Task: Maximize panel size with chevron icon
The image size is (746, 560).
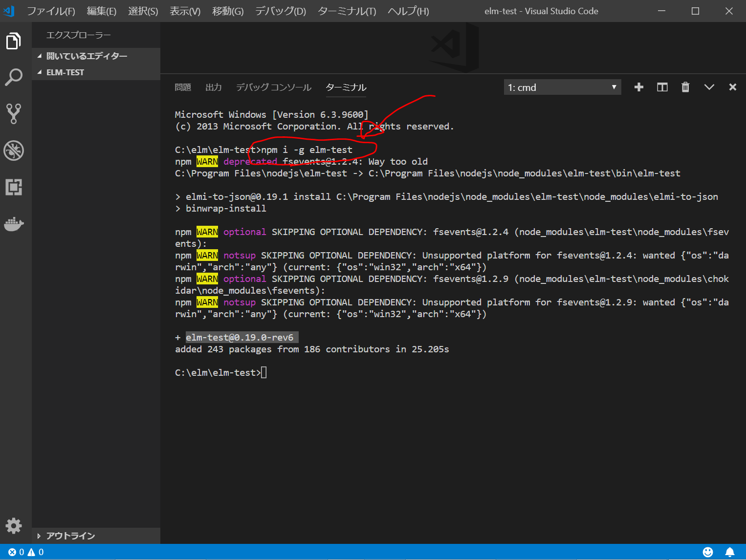Action: pyautogui.click(x=709, y=87)
